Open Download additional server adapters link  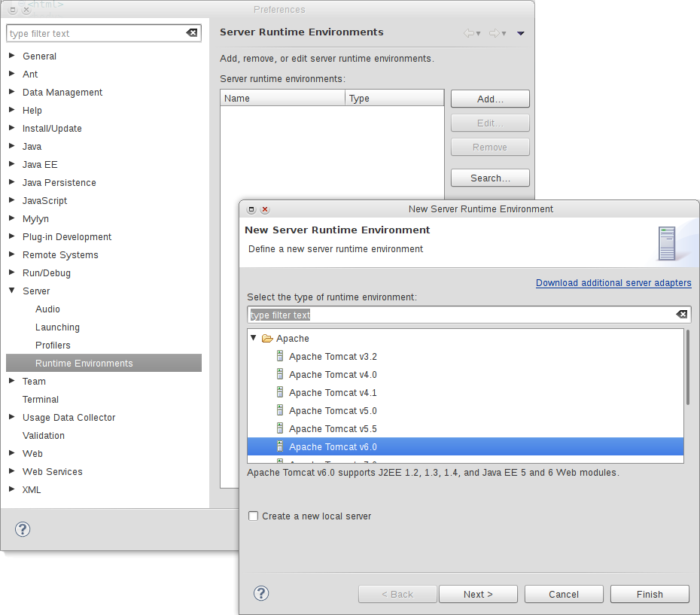pyautogui.click(x=613, y=283)
